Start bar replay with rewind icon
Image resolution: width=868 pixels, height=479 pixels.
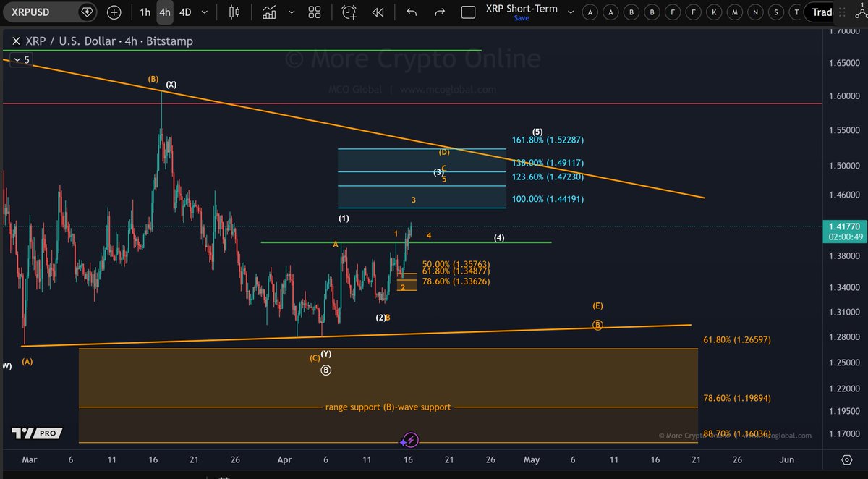pyautogui.click(x=378, y=12)
